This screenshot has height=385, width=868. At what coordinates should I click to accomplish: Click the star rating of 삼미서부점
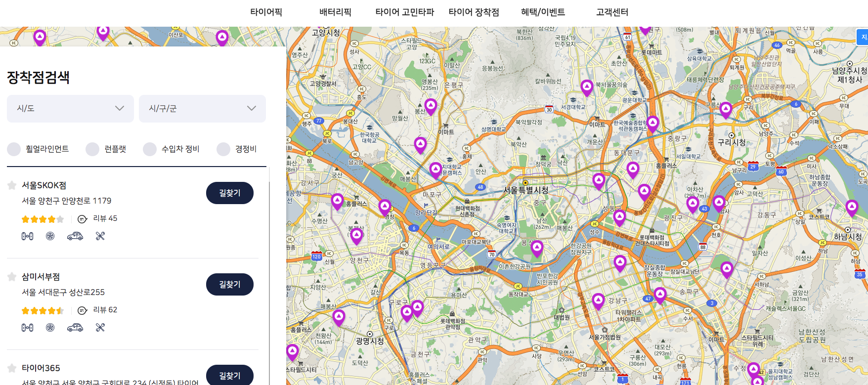[x=43, y=310]
